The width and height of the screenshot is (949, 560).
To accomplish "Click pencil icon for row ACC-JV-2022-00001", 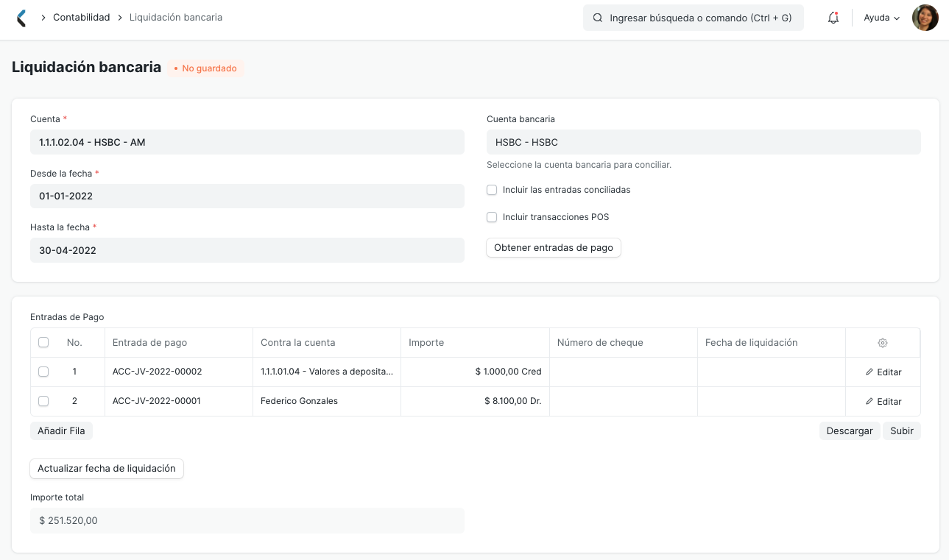I will pyautogui.click(x=869, y=402).
